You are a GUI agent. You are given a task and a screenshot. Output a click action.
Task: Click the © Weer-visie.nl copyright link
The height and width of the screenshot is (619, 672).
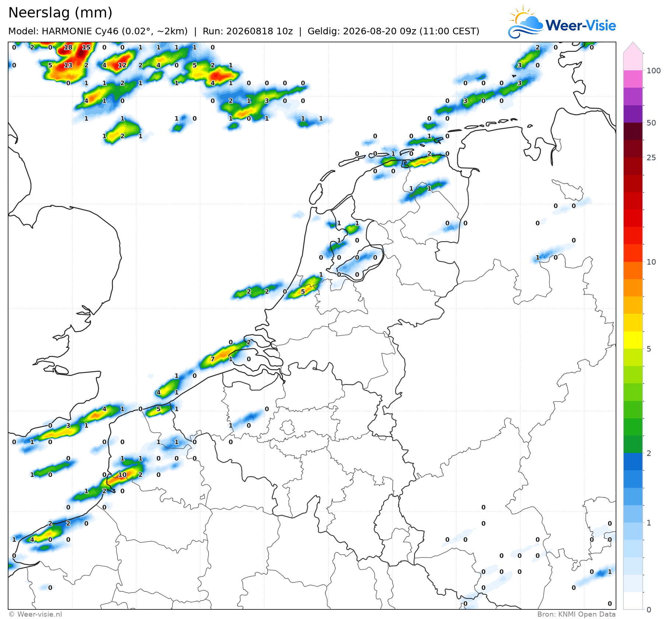(x=35, y=614)
